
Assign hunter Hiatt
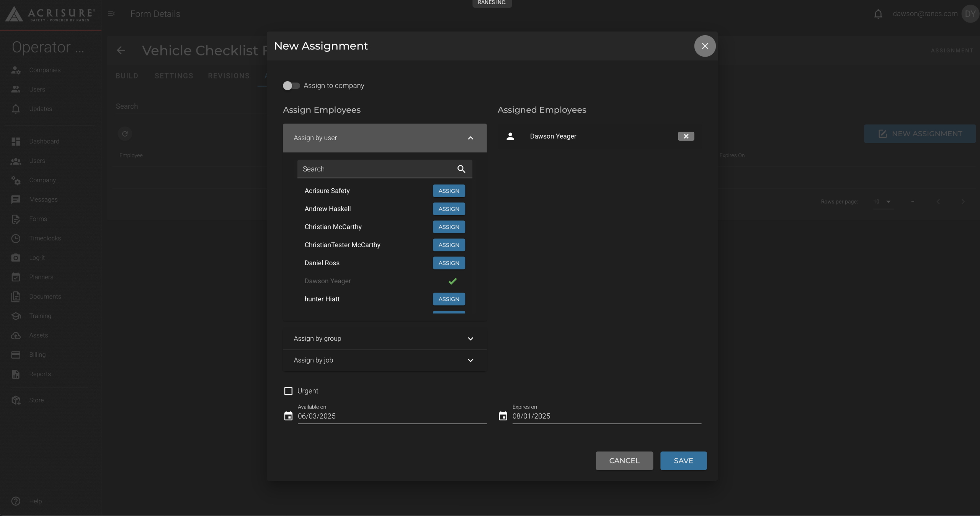(449, 299)
